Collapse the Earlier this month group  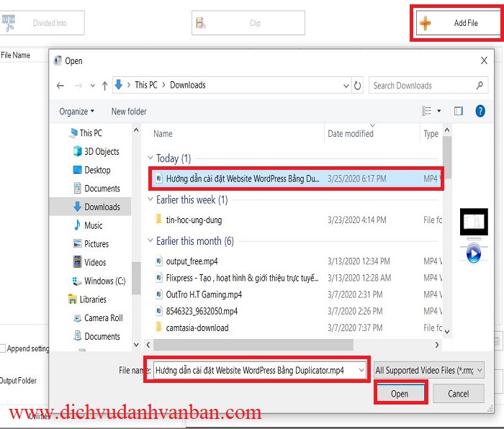pyautogui.click(x=150, y=240)
